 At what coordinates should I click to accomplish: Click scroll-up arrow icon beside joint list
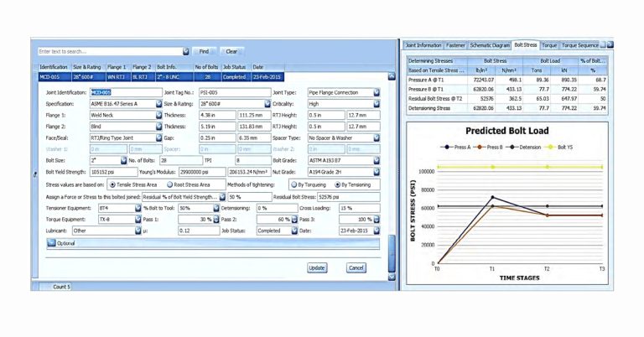point(392,76)
